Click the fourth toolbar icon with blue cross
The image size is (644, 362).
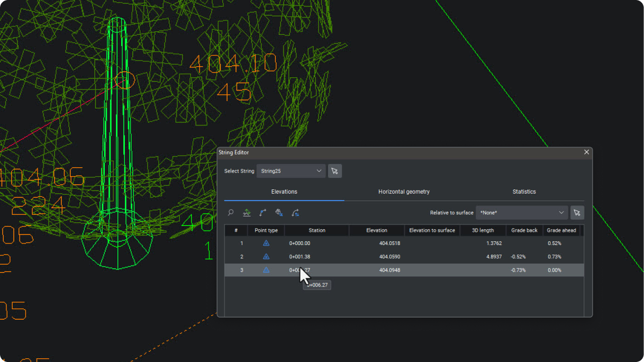[x=279, y=213]
